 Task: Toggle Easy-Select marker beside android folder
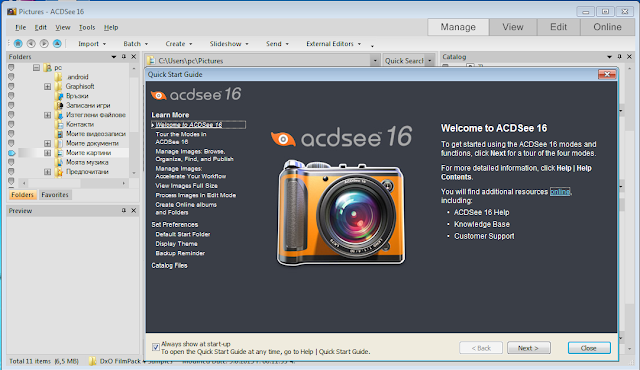11,77
